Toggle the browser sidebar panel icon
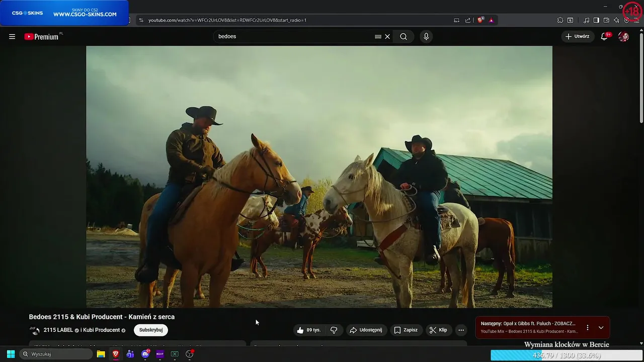Screen dimensions: 644x362 pyautogui.click(x=596, y=20)
